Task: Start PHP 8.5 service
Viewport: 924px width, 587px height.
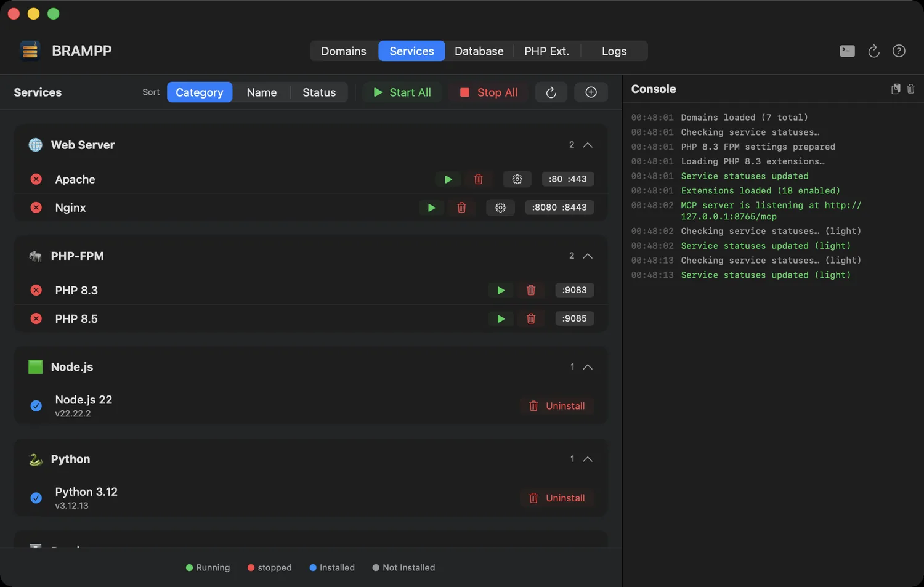Action: [x=501, y=318]
